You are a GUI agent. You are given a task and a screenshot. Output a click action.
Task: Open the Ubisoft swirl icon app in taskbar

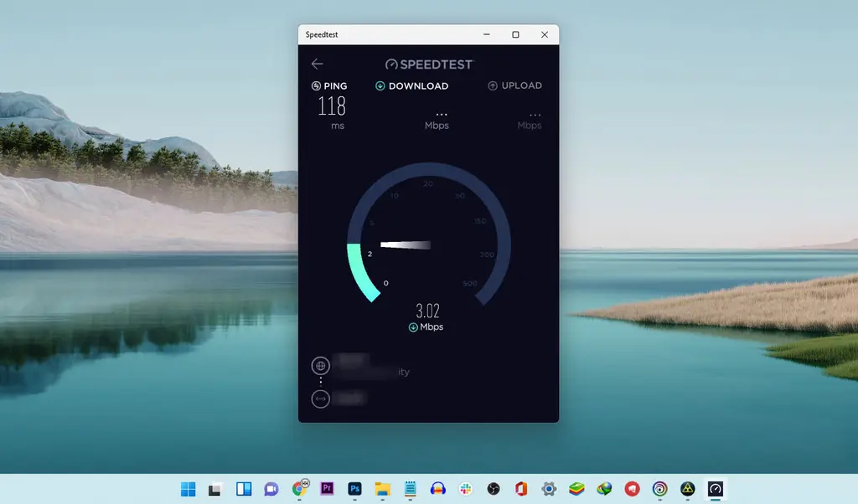tap(660, 489)
